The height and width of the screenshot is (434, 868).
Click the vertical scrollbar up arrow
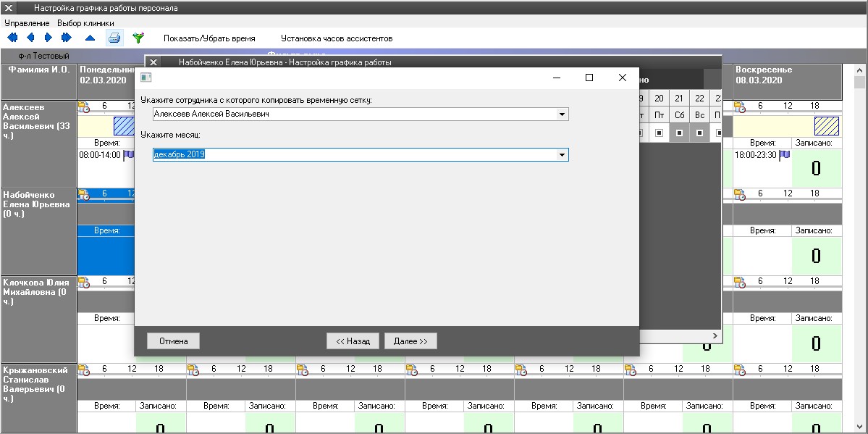[x=861, y=71]
